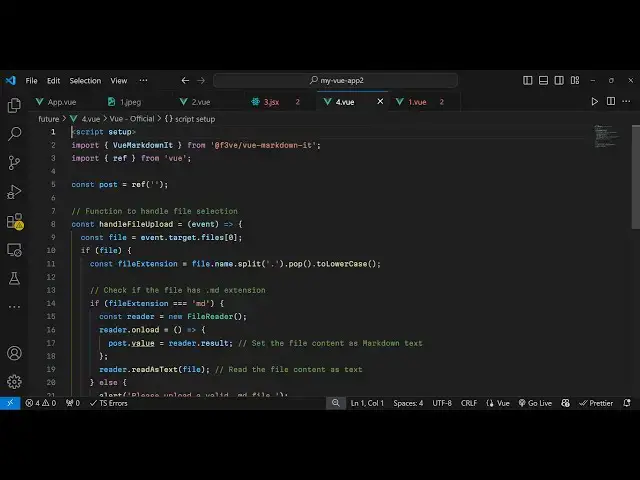
Task: Split editor right
Action: coord(611,101)
